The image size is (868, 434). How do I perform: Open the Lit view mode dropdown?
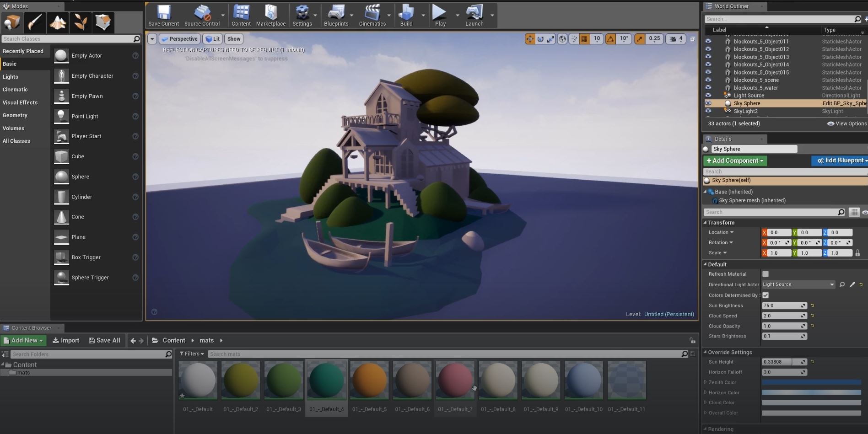tap(212, 39)
